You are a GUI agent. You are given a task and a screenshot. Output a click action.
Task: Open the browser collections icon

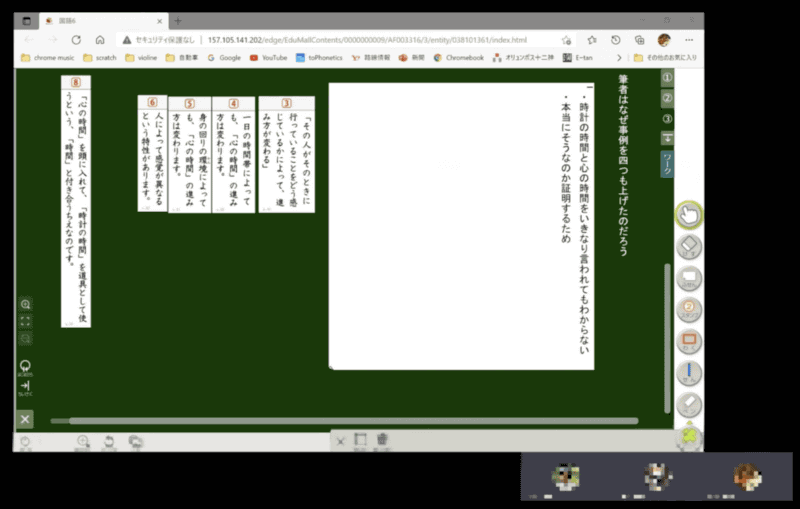click(x=639, y=40)
